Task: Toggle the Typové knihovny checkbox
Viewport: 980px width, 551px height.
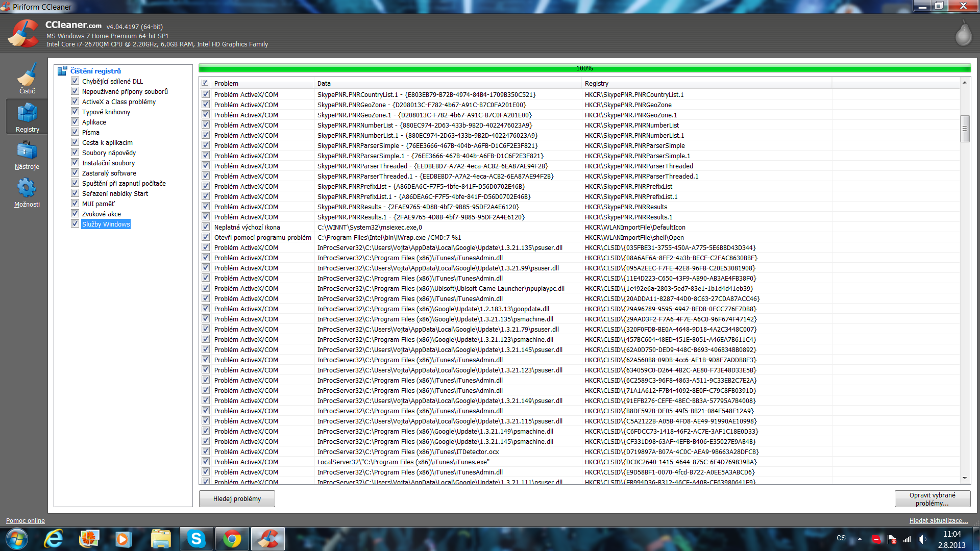Action: pos(75,112)
